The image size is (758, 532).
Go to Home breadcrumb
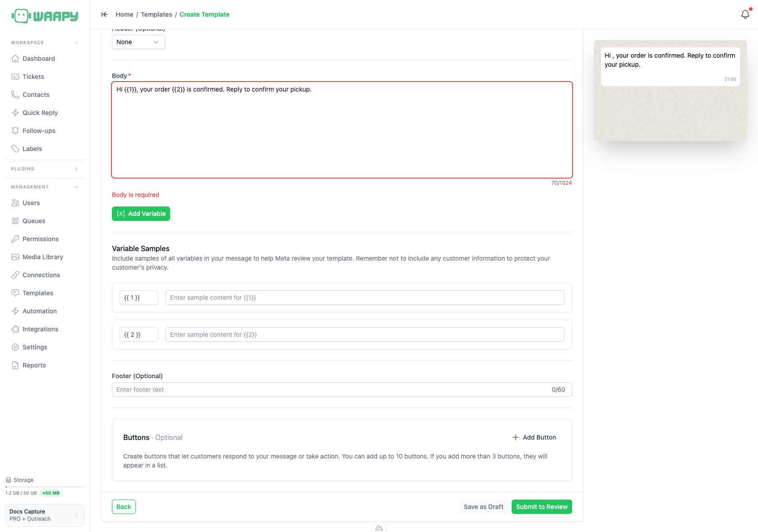pyautogui.click(x=124, y=14)
